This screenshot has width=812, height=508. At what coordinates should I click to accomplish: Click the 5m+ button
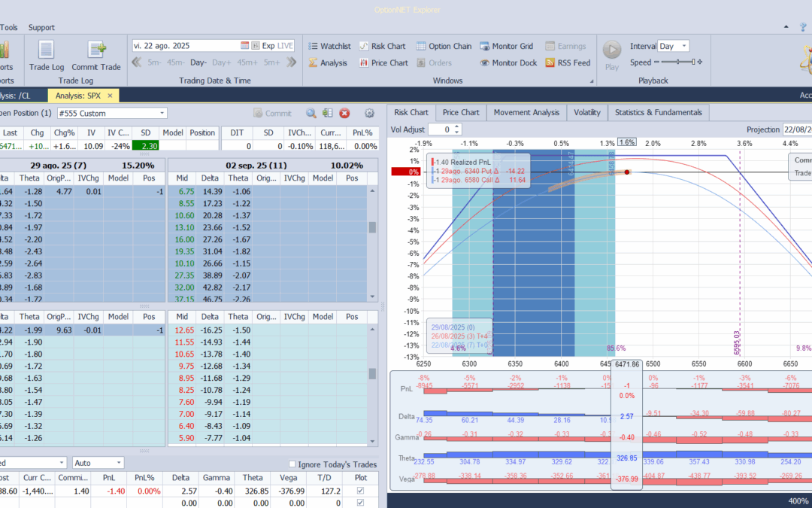[272, 62]
